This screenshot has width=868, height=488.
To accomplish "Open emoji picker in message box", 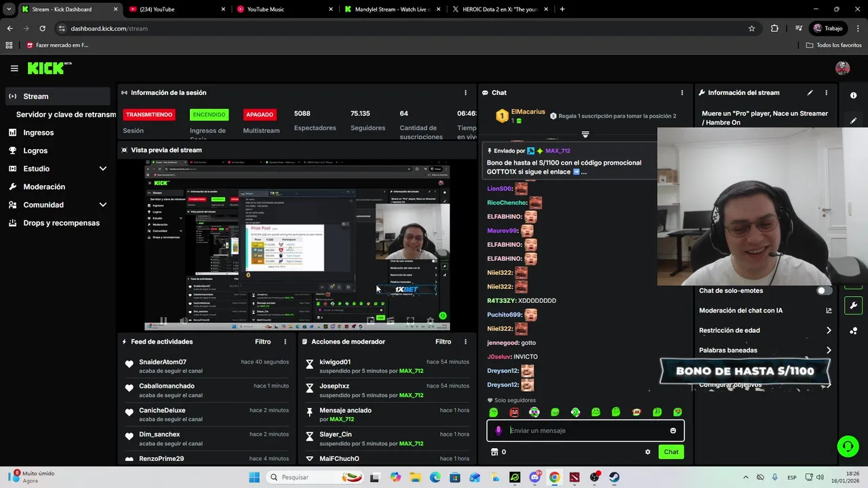I will coord(673,430).
